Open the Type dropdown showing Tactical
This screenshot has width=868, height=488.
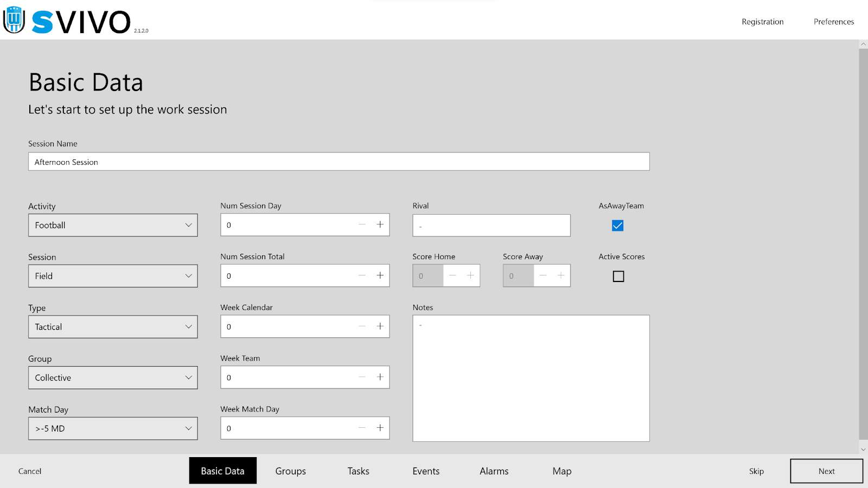tap(113, 327)
